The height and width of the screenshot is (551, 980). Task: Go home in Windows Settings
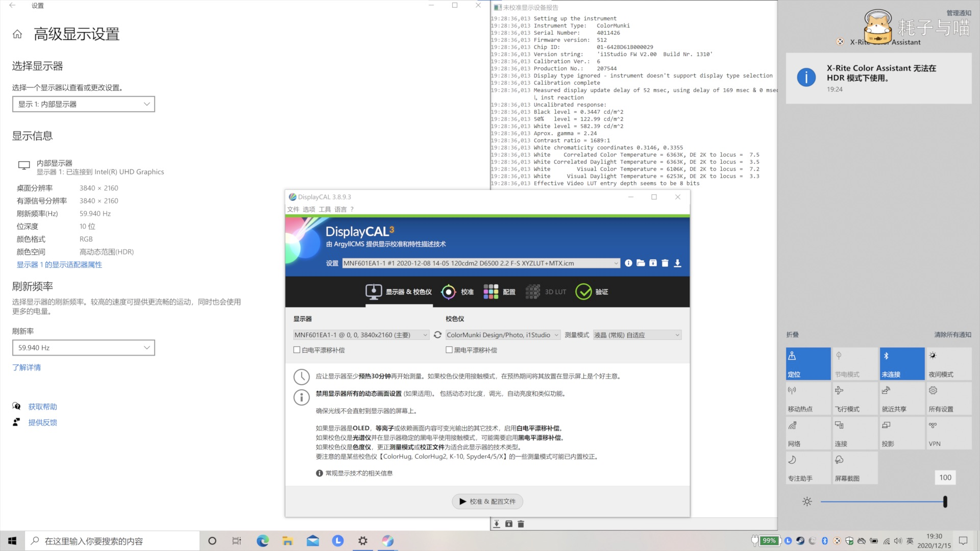(x=17, y=34)
